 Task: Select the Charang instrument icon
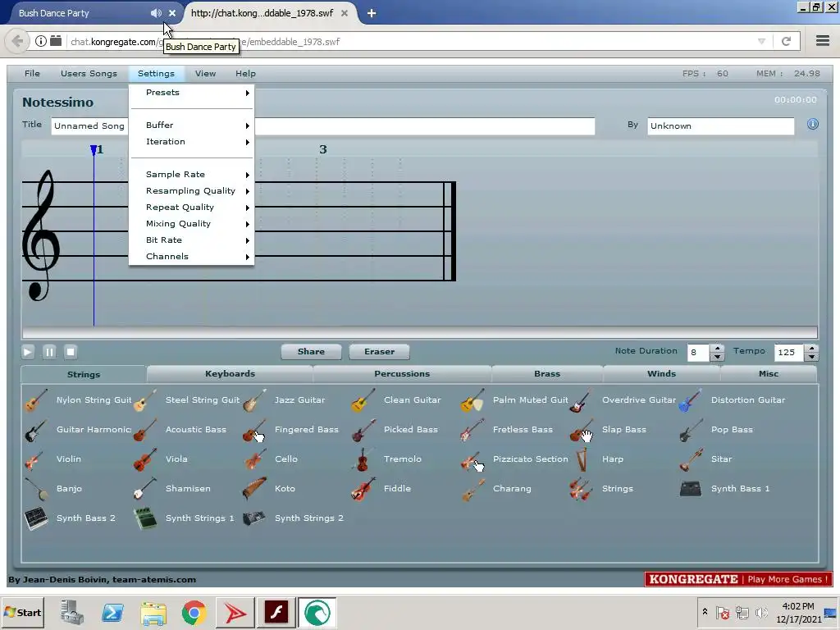tap(472, 489)
